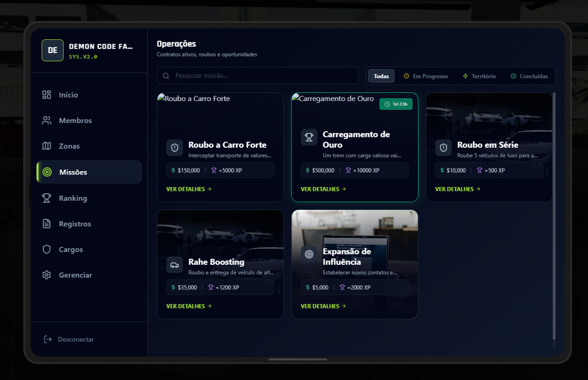Select the Todas filter tab
The width and height of the screenshot is (588, 380).
coord(381,76)
